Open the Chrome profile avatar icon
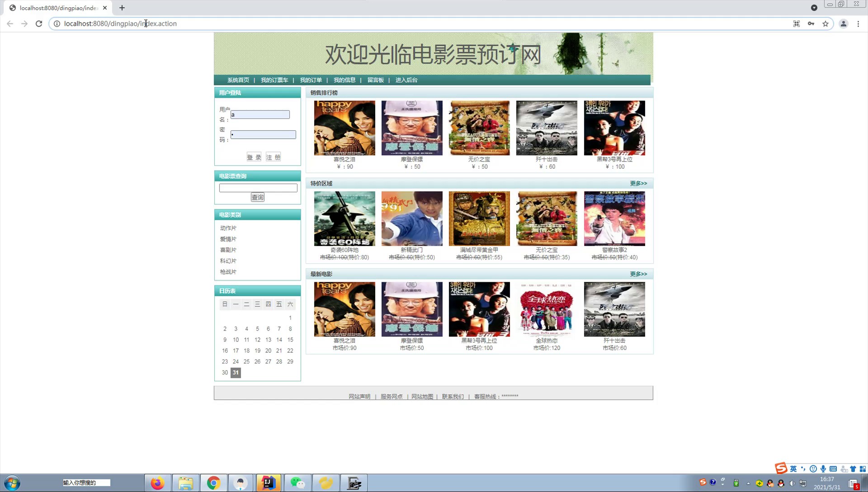The width and height of the screenshot is (868, 492). [843, 24]
